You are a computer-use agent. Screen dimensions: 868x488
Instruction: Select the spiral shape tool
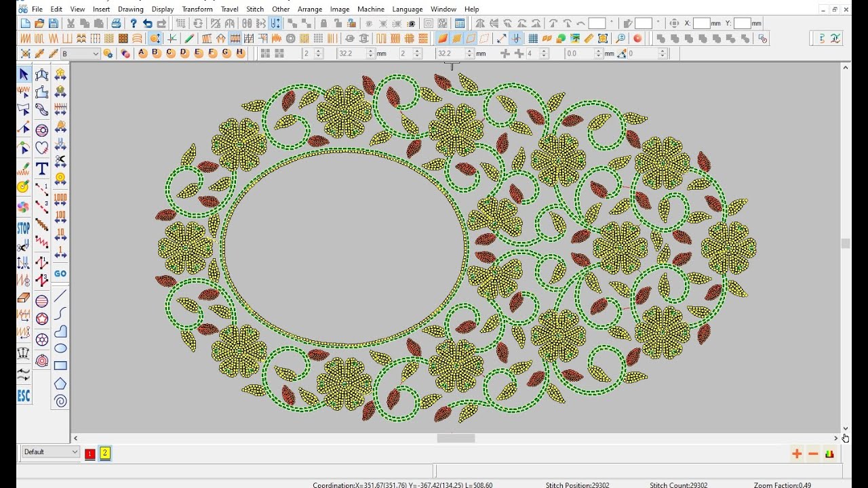click(x=60, y=401)
